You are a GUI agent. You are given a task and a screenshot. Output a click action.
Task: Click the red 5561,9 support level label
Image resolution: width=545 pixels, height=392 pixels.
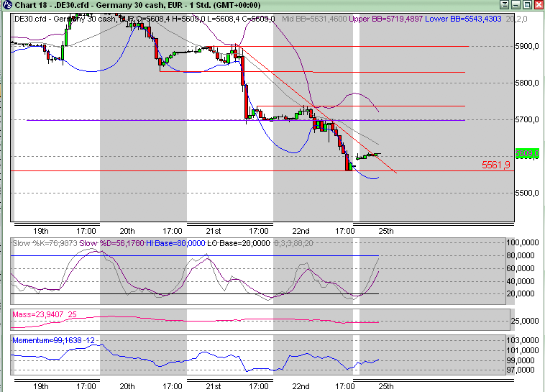495,165
